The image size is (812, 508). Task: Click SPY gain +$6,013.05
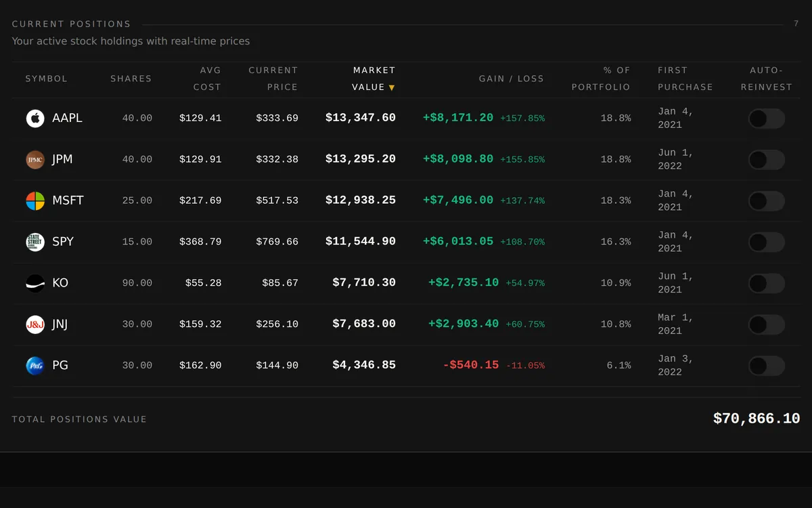click(x=458, y=242)
